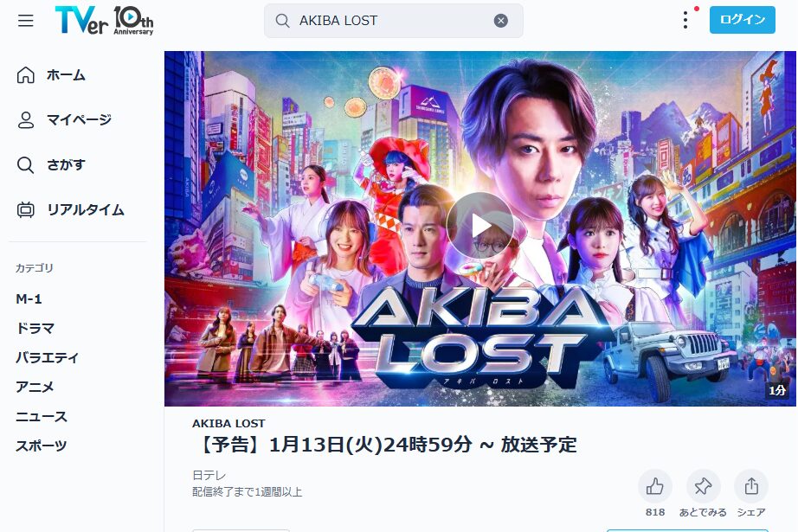Screen dimensions: 798x532
Task: Open リアルタイム in sidebar
Action: pyautogui.click(x=70, y=209)
